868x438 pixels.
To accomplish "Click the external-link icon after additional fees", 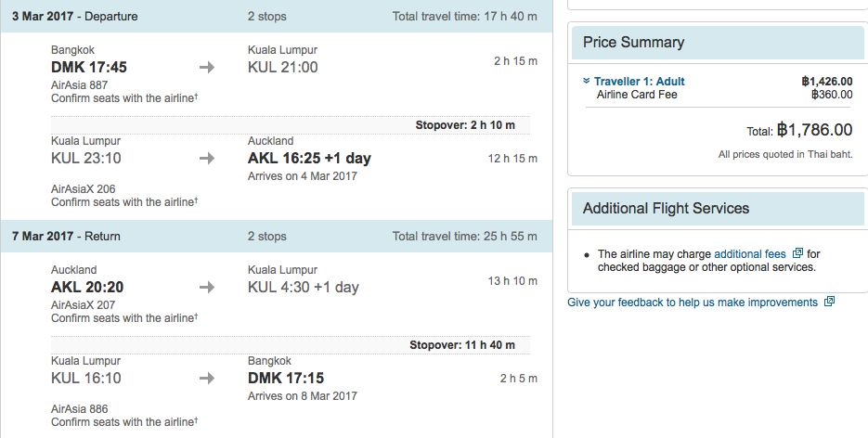I will coord(797,253).
